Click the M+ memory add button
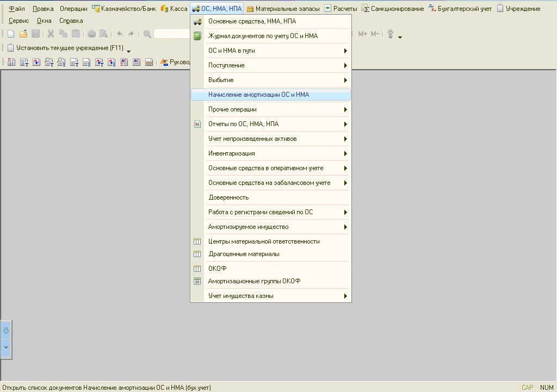 363,34
